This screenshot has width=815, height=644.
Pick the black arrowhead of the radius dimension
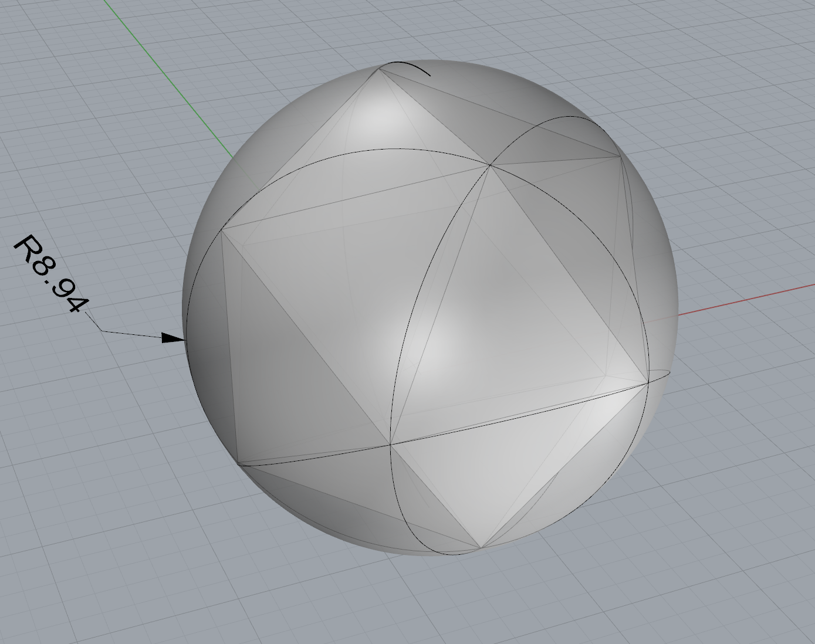coord(173,337)
